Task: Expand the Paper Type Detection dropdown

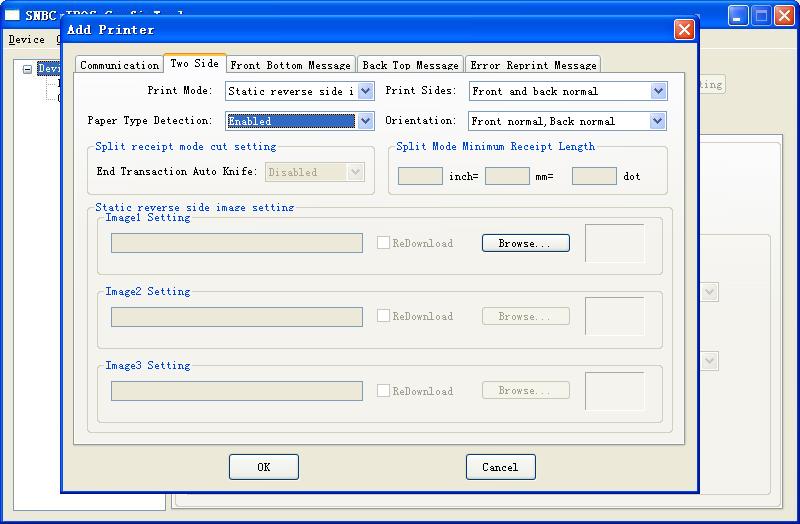Action: point(365,121)
